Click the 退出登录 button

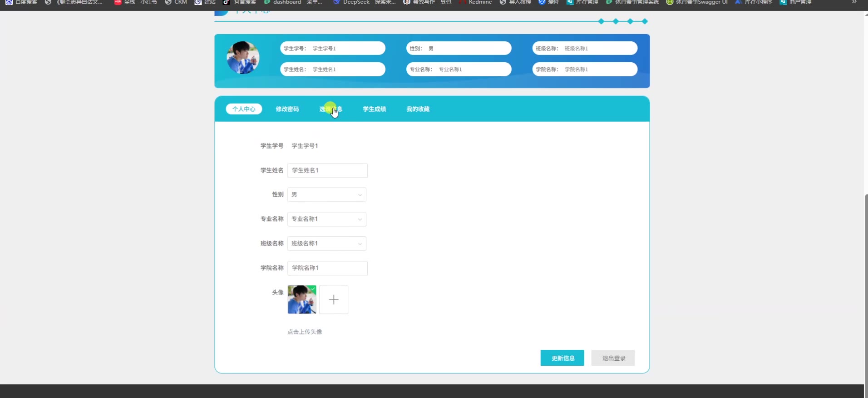[x=613, y=358]
